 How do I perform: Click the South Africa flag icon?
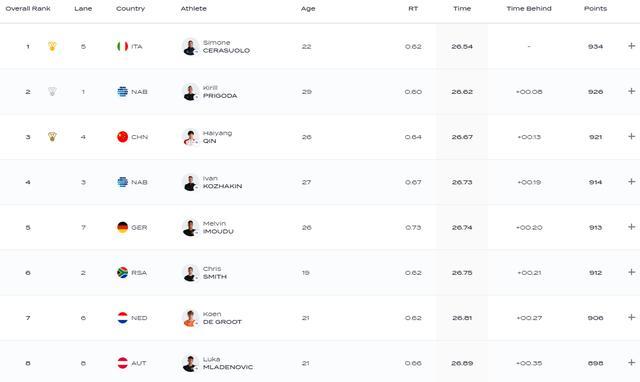pos(122,273)
